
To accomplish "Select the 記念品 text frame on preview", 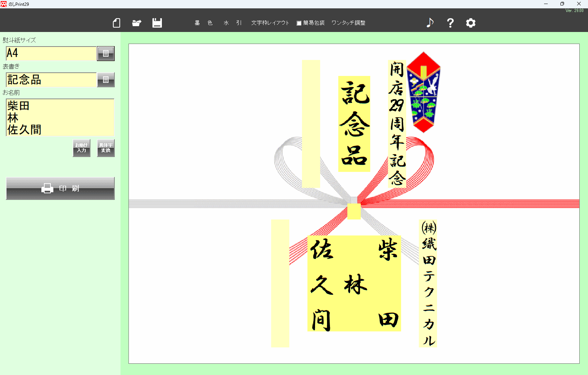I will pyautogui.click(x=354, y=124).
